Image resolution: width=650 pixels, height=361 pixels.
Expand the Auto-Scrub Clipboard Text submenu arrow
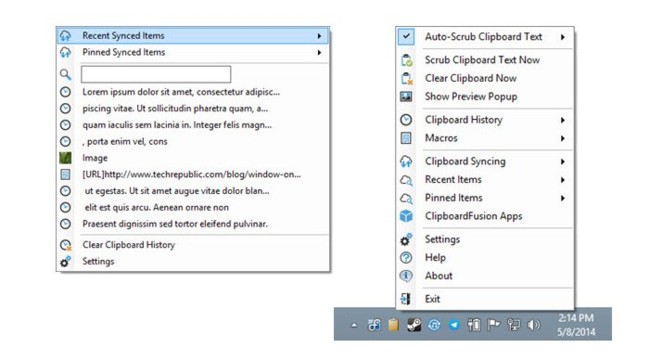click(x=563, y=37)
